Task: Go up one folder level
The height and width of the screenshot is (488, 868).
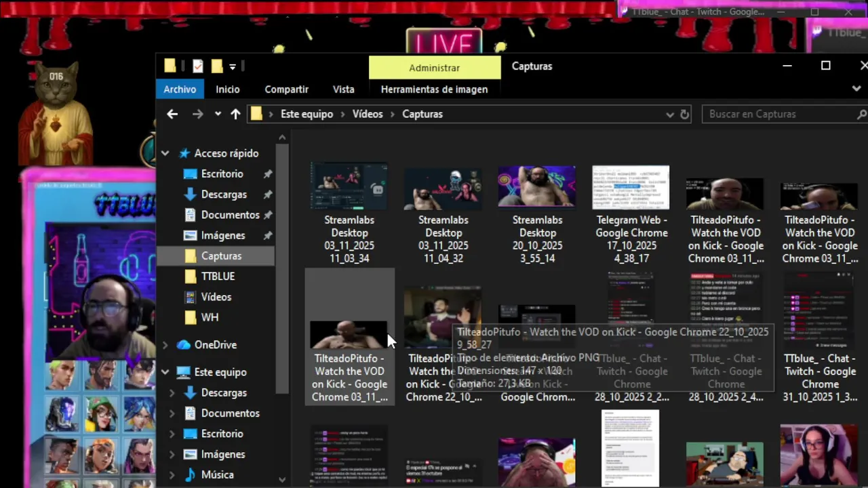Action: 235,114
